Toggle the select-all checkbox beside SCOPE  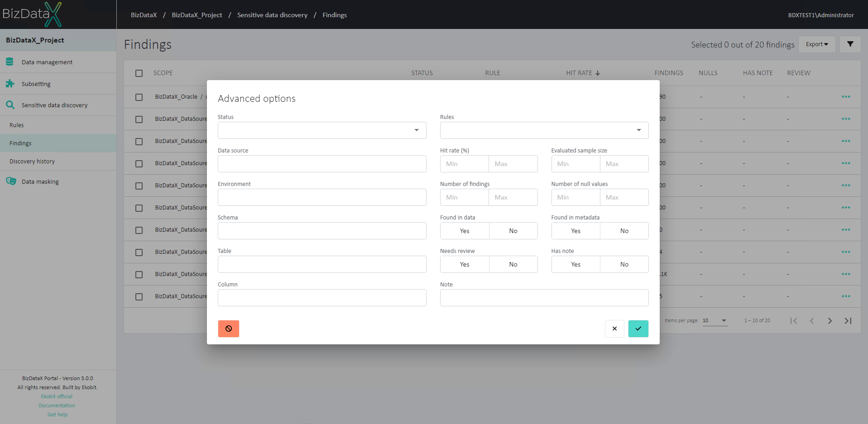(x=139, y=73)
